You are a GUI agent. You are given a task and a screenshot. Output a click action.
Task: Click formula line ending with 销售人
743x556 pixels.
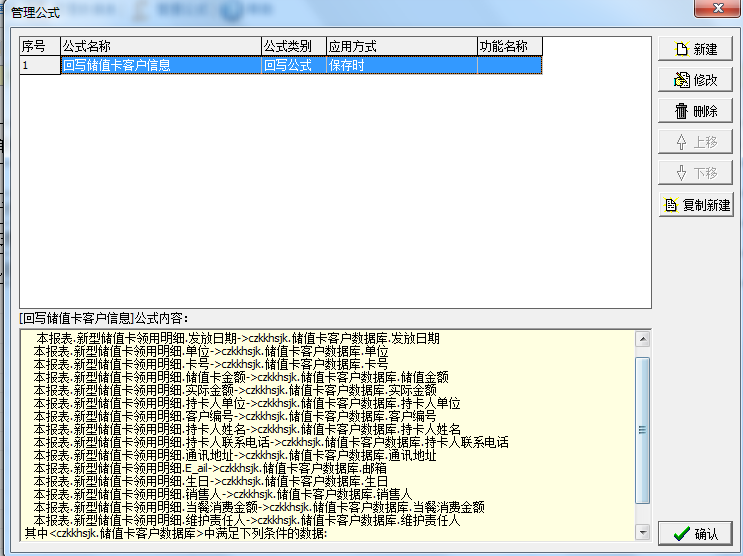point(223,494)
